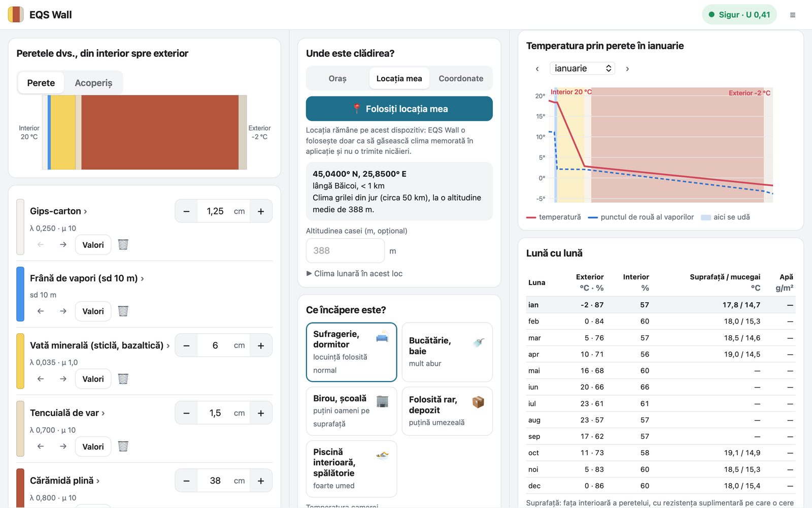Click Folosiți locația mea button
812x508 pixels.
(x=399, y=109)
